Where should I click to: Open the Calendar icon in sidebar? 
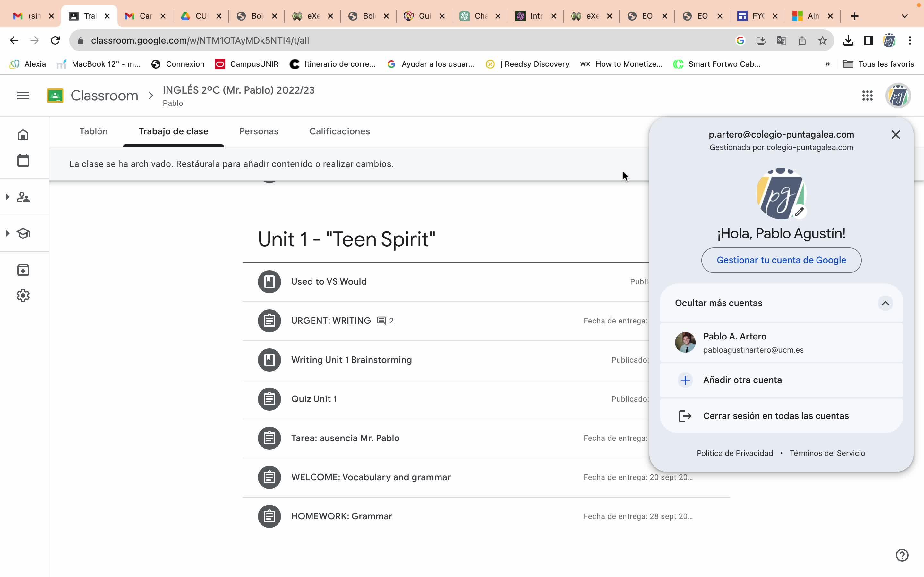click(23, 161)
